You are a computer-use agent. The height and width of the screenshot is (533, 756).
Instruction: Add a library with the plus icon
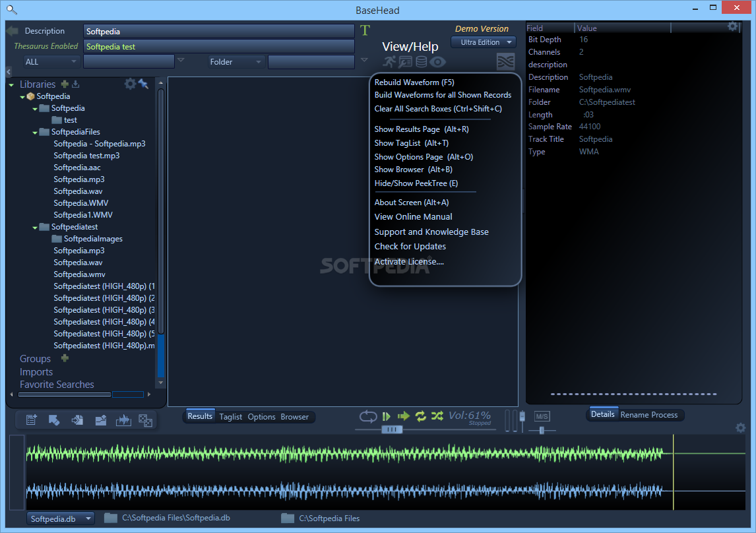pyautogui.click(x=65, y=84)
